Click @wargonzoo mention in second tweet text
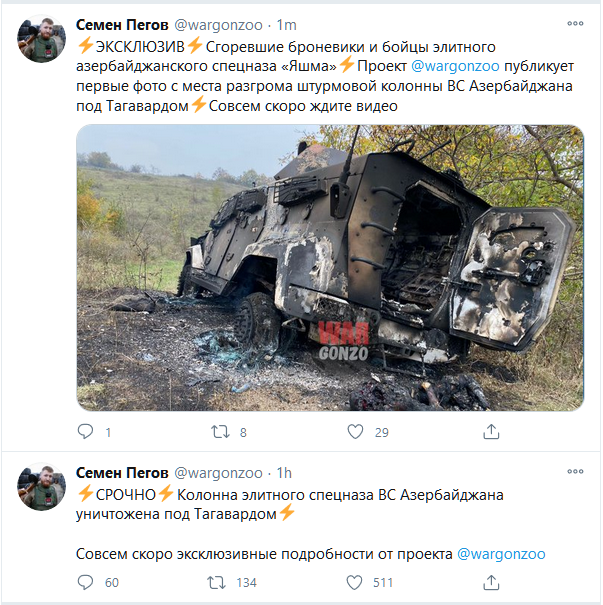 point(501,554)
